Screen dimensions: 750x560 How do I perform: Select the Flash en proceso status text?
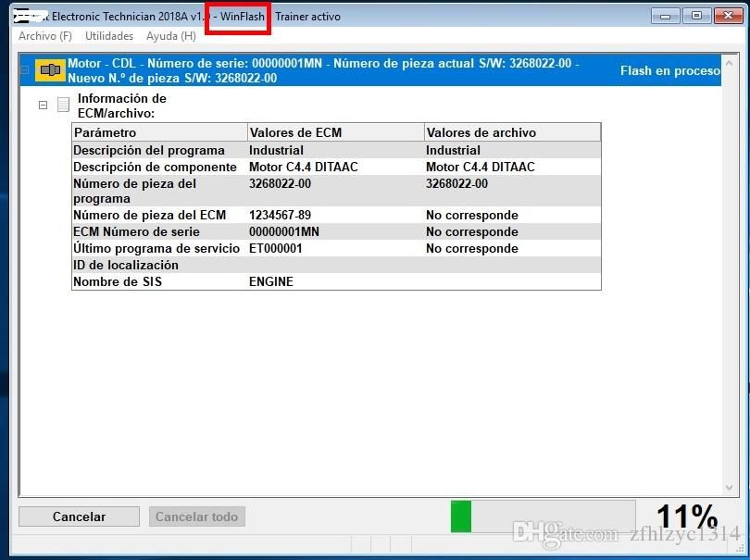coord(670,70)
